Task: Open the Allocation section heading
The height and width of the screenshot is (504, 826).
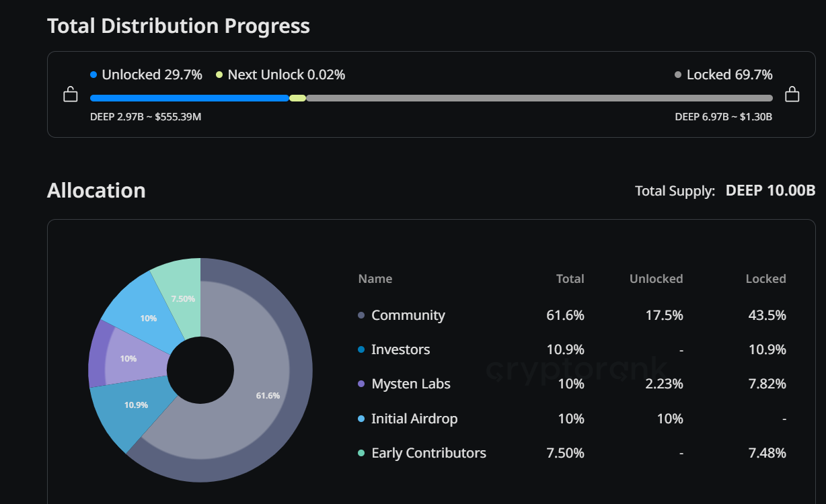Action: pos(96,190)
